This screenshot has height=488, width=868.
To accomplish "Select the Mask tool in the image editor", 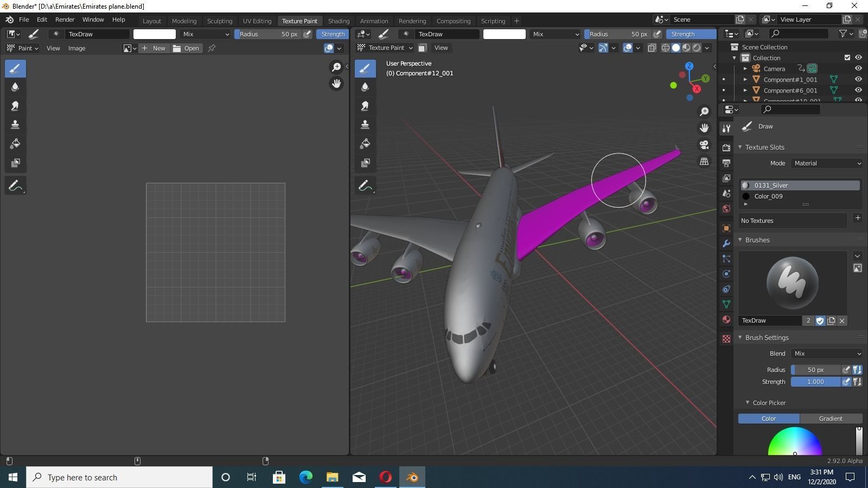I will [x=15, y=163].
